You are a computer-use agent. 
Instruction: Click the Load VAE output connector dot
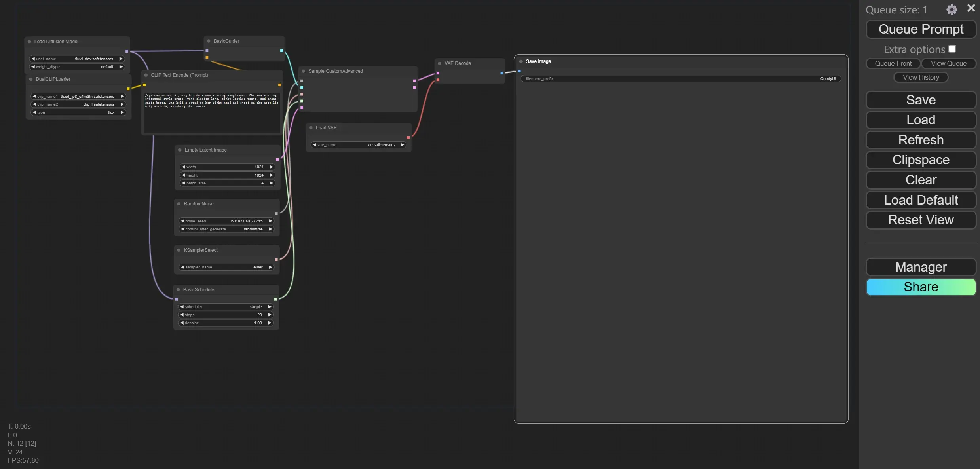pyautogui.click(x=408, y=138)
